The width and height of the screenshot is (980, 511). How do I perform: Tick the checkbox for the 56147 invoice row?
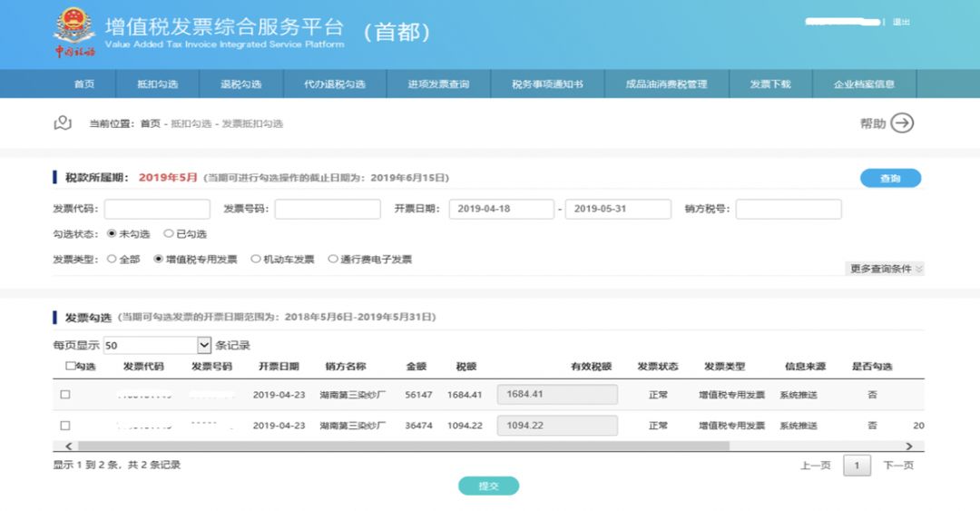click(64, 395)
